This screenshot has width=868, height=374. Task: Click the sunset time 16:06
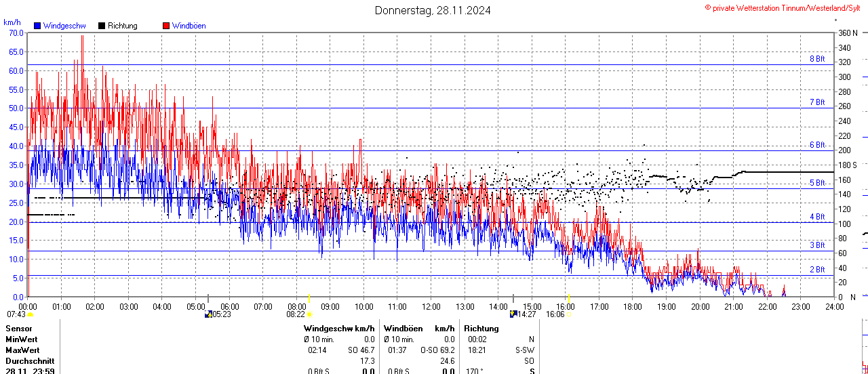(x=555, y=314)
